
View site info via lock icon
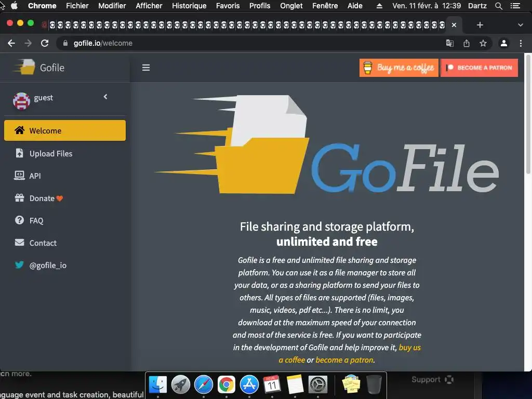[x=65, y=43]
